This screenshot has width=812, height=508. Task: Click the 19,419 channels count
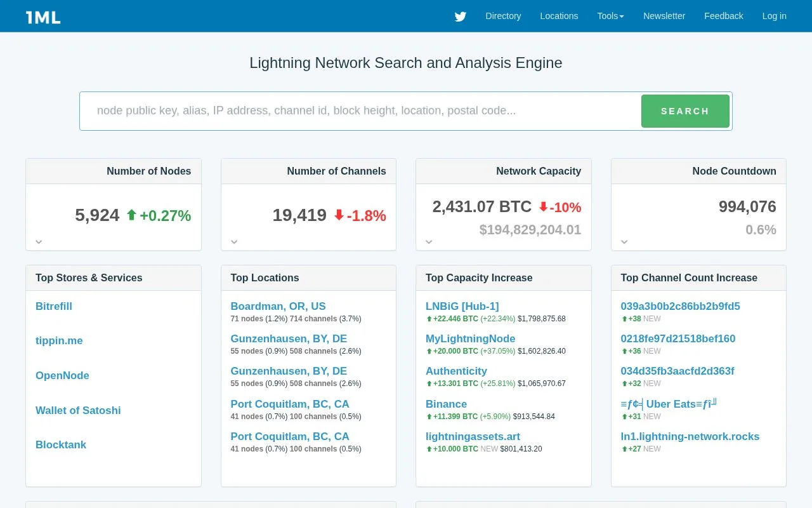click(x=299, y=215)
